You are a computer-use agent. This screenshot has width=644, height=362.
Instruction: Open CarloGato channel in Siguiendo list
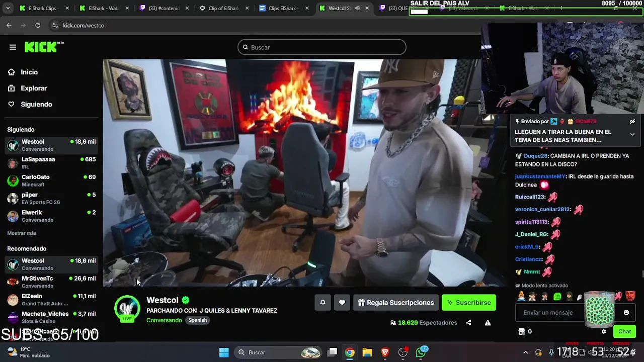51,180
